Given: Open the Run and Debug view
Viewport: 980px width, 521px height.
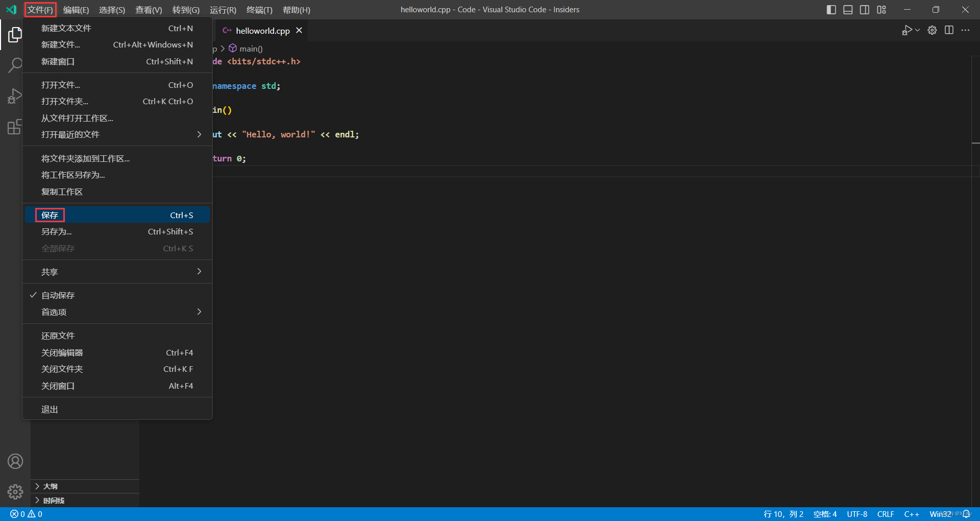Looking at the screenshot, I should pyautogui.click(x=15, y=96).
